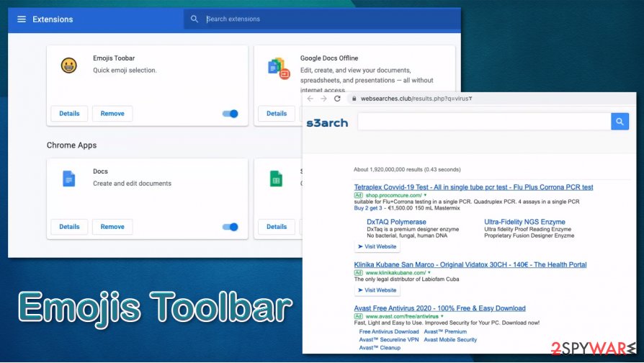This screenshot has height=363, width=644.
Task: Remove the Docs Chrome app
Action: pyautogui.click(x=112, y=227)
